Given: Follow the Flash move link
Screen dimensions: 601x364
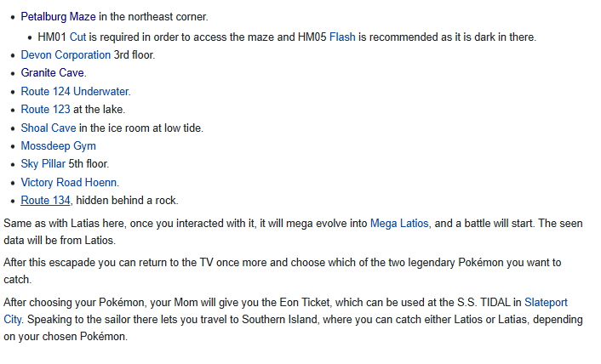Looking at the screenshot, I should coord(344,37).
